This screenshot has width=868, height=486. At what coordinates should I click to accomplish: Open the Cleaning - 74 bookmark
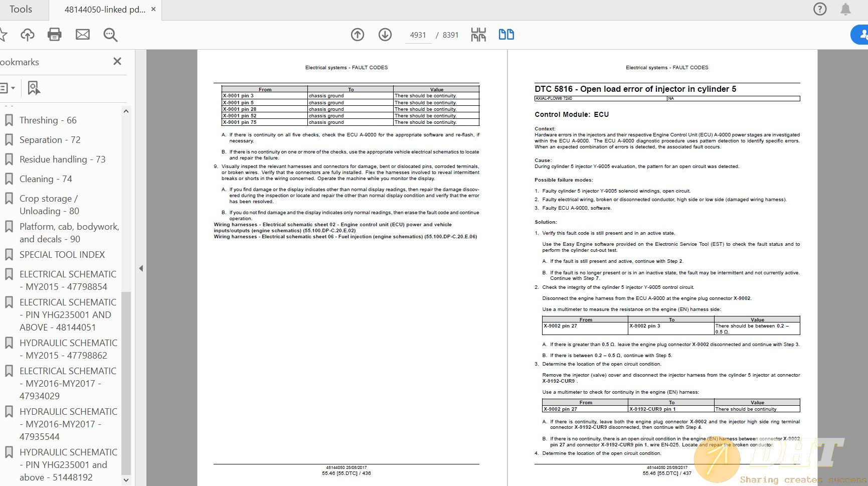tap(46, 179)
